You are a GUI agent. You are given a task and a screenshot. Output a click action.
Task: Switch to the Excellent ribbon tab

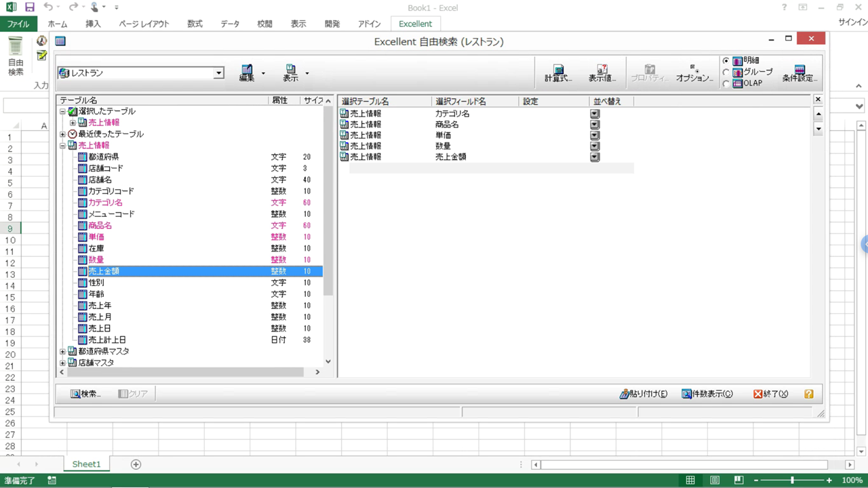[415, 24]
